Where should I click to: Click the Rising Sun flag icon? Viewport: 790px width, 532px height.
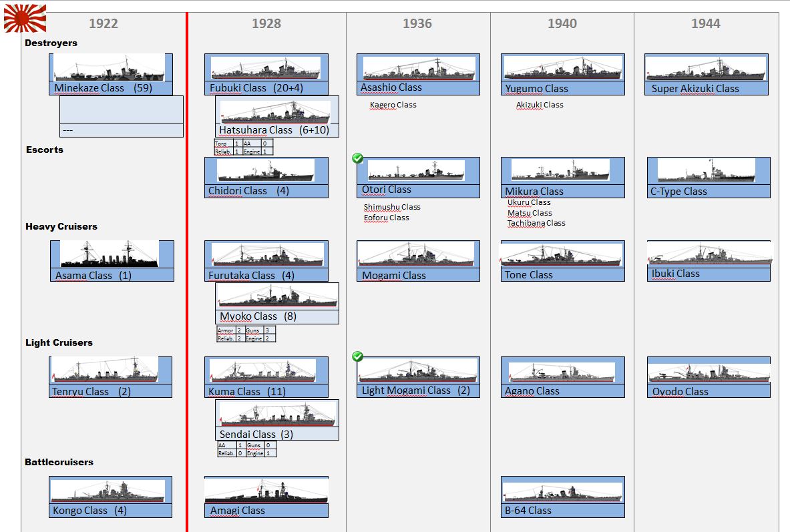(x=25, y=18)
